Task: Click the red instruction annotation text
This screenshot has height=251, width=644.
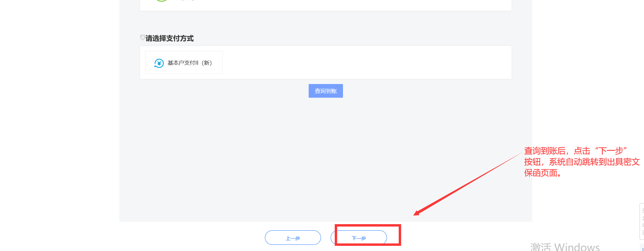Action: click(x=581, y=162)
